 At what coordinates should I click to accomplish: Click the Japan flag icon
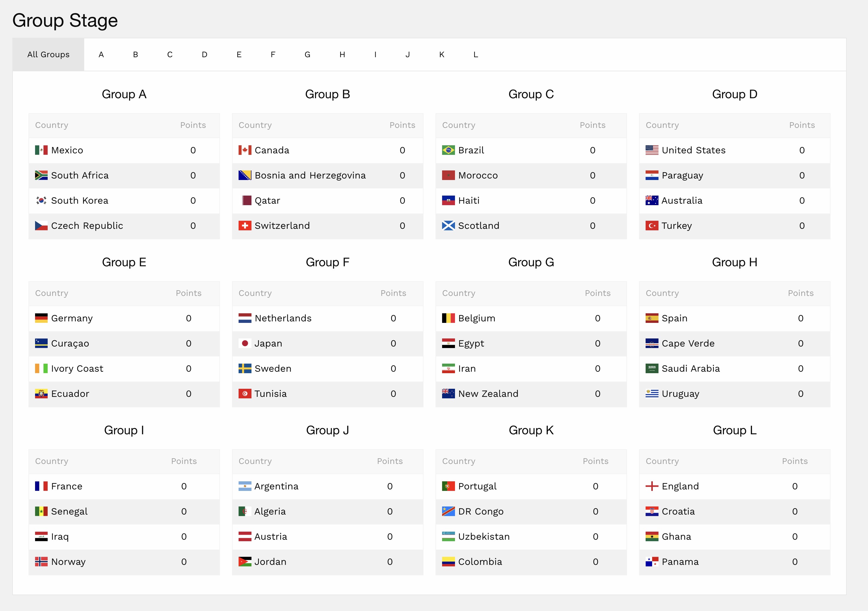click(x=245, y=343)
